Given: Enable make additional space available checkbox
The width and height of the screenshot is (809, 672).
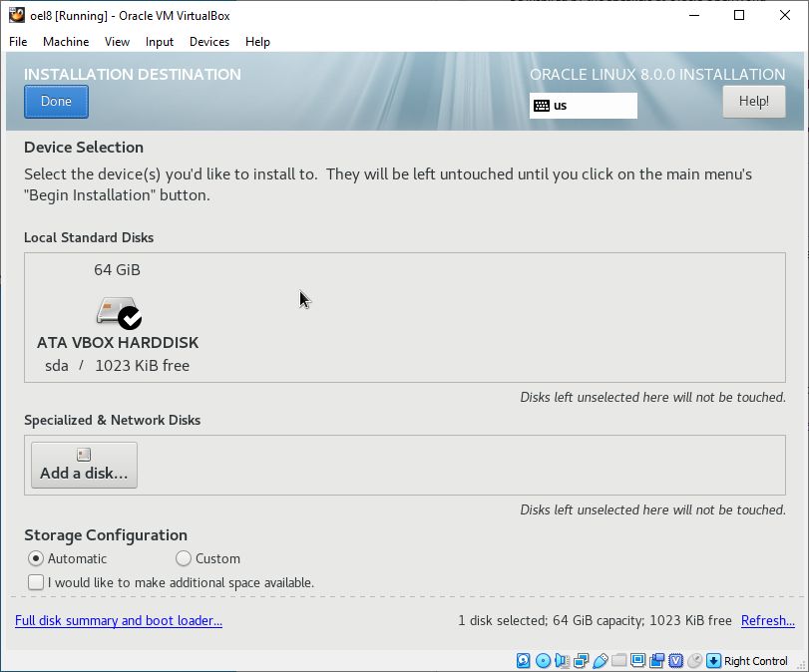Looking at the screenshot, I should click(x=36, y=582).
